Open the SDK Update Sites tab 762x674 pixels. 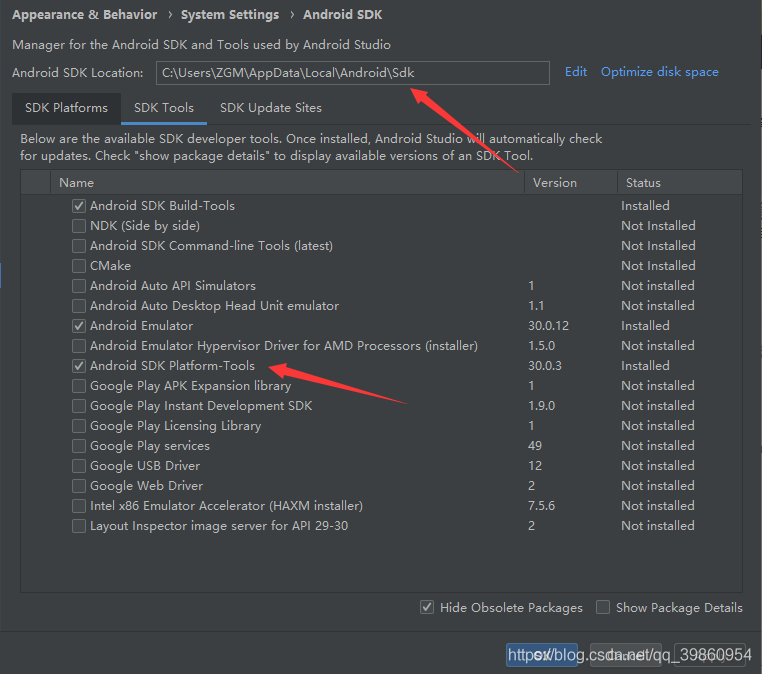click(x=271, y=108)
